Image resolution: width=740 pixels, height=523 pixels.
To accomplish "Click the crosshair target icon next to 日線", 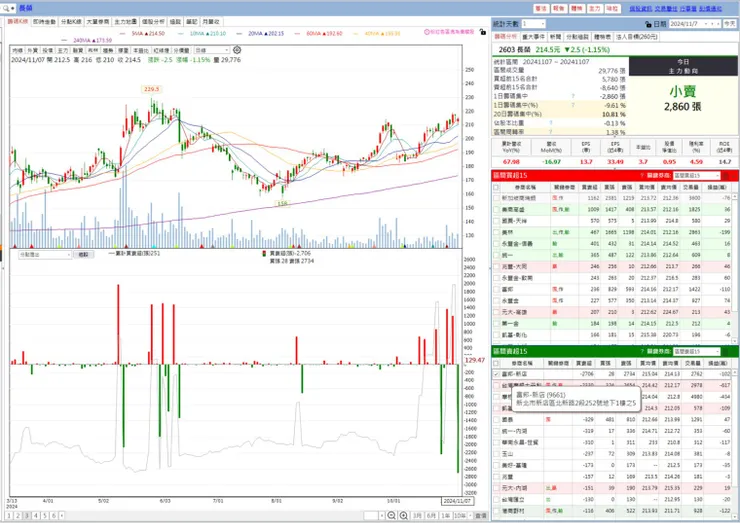I will point(237,50).
